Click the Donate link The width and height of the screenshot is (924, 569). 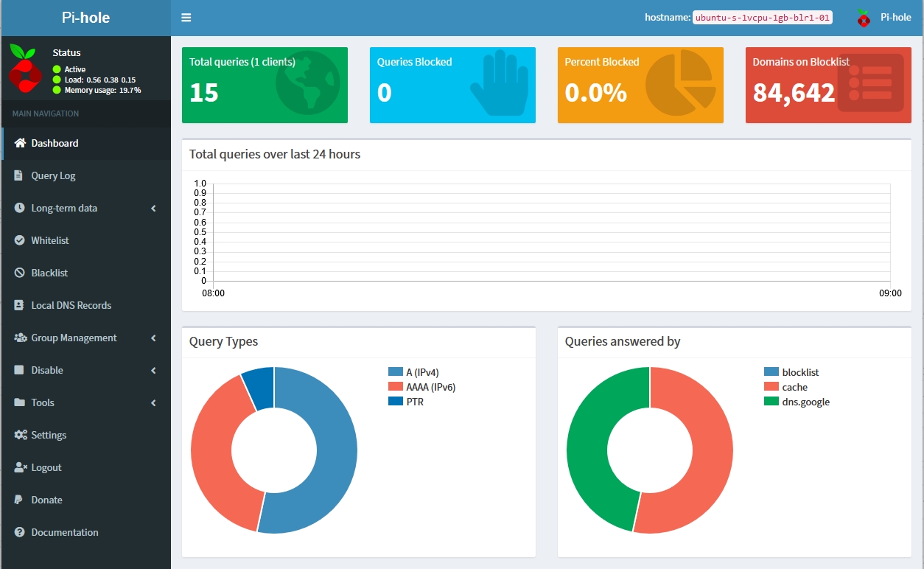coord(85,500)
